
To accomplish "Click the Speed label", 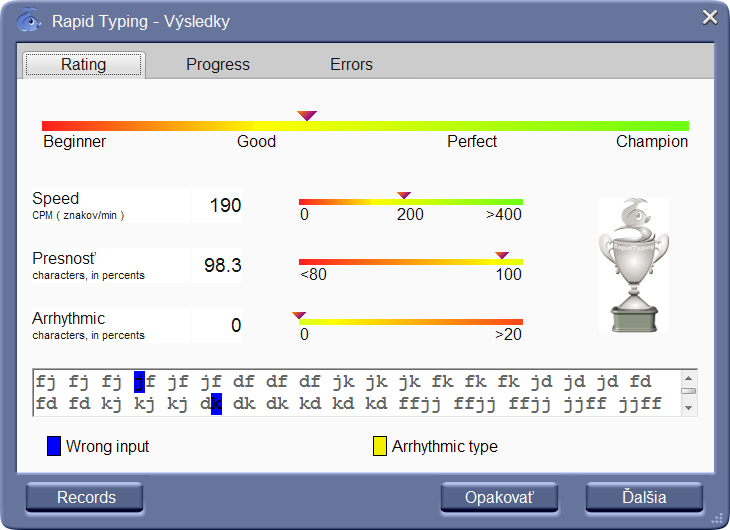I will tap(55, 198).
